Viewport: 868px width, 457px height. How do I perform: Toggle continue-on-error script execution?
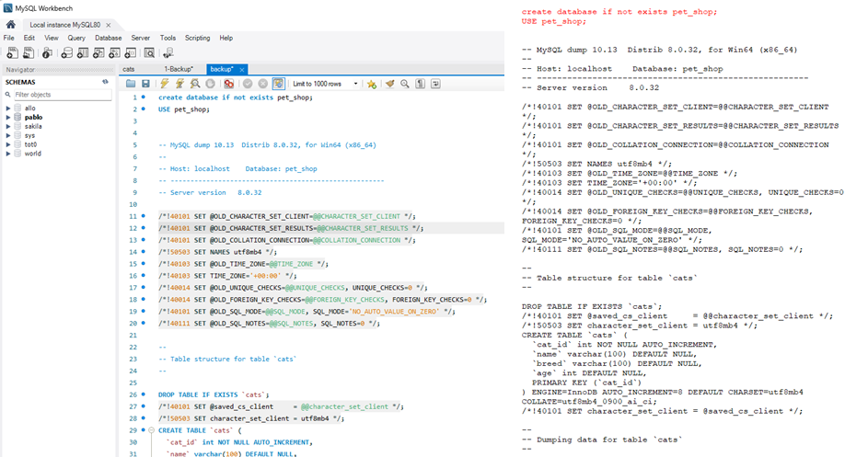[228, 84]
